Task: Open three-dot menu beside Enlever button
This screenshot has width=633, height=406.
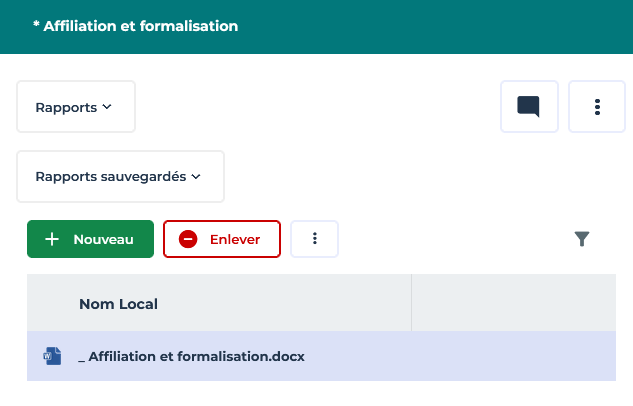Action: [x=315, y=239]
